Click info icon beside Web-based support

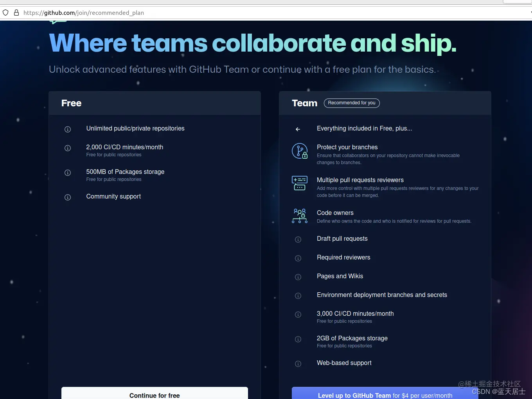click(x=298, y=364)
